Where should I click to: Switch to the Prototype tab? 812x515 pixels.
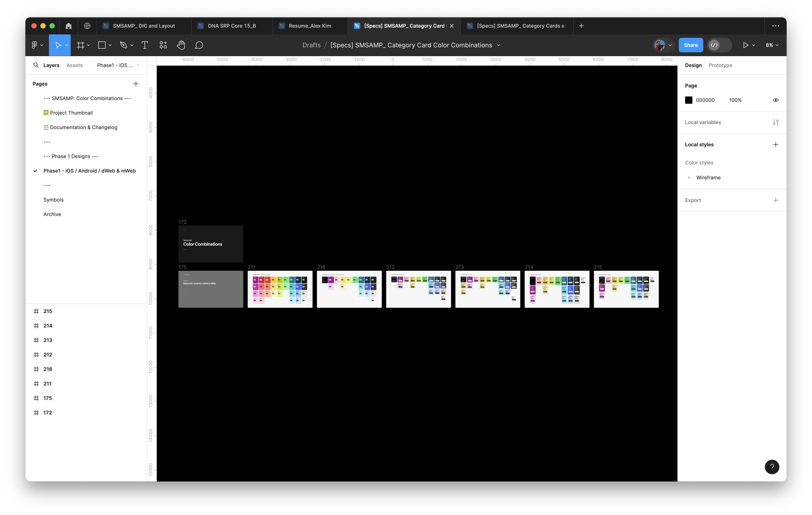point(720,65)
